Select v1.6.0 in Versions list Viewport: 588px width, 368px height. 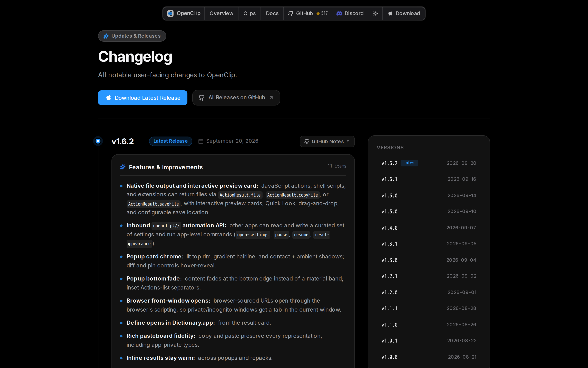[429, 195]
